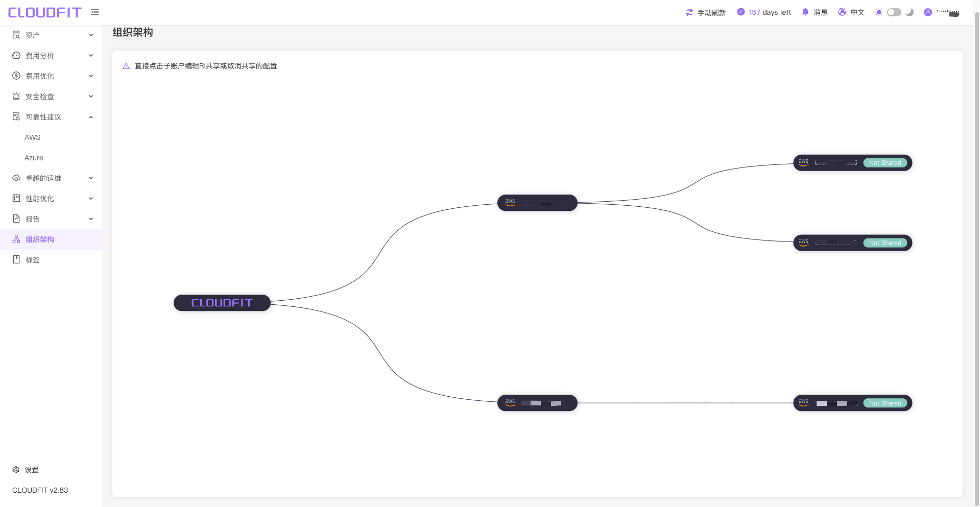Viewport: 980px width, 507px height.
Task: Expand the 安全检查 chevron
Action: [91, 96]
